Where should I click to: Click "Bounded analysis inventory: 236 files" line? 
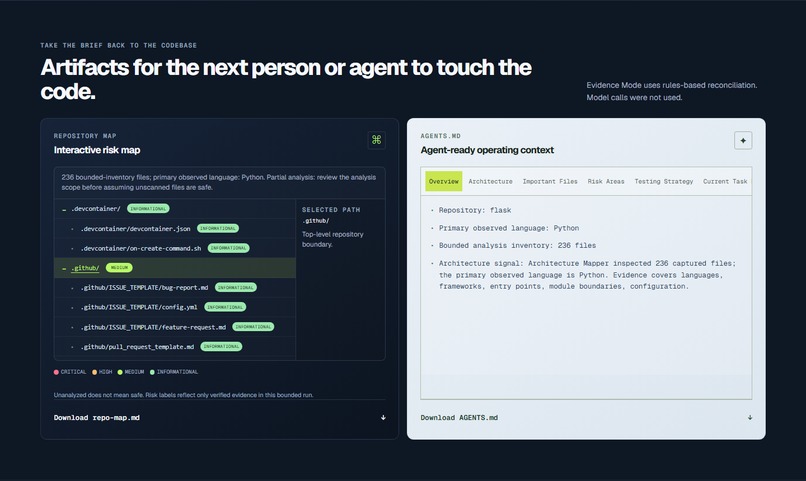[517, 246]
